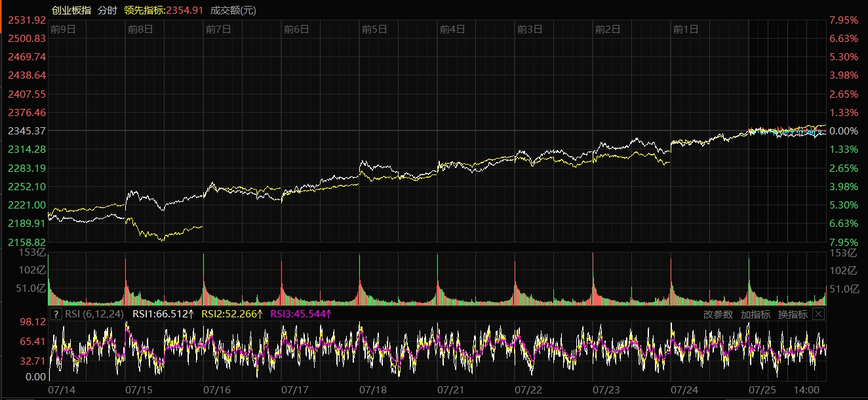This screenshot has height=400, width=868.
Task: Click the 07/18 date on time axis
Action: click(373, 390)
